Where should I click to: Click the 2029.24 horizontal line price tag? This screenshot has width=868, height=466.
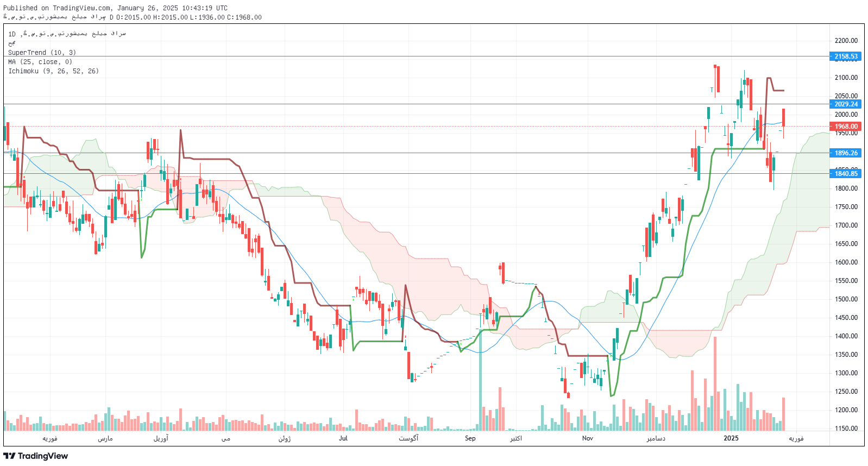(x=846, y=104)
